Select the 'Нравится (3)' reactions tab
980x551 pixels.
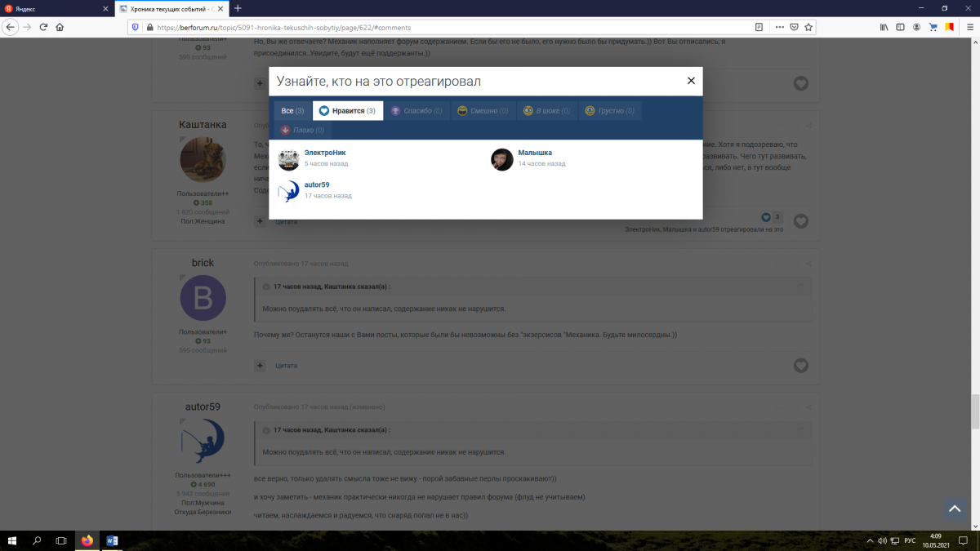tap(348, 111)
